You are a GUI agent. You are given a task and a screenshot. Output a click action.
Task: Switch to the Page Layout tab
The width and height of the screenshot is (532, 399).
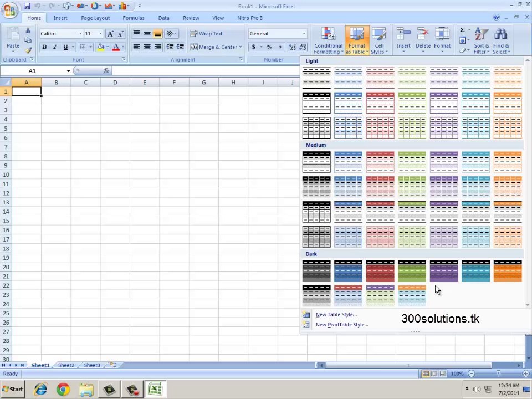point(95,18)
